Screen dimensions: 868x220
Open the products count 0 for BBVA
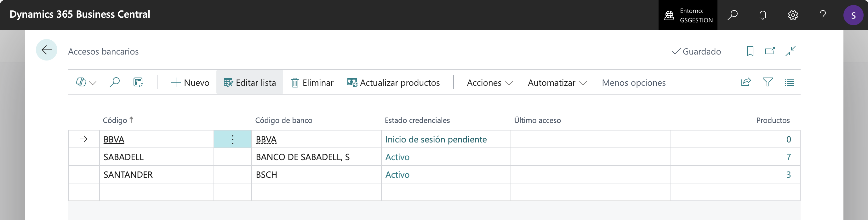pos(789,139)
